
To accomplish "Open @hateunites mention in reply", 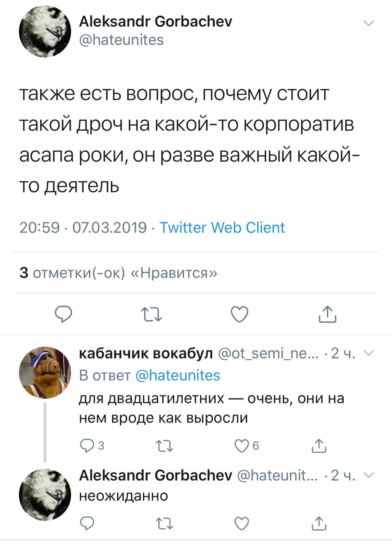I will [x=178, y=375].
